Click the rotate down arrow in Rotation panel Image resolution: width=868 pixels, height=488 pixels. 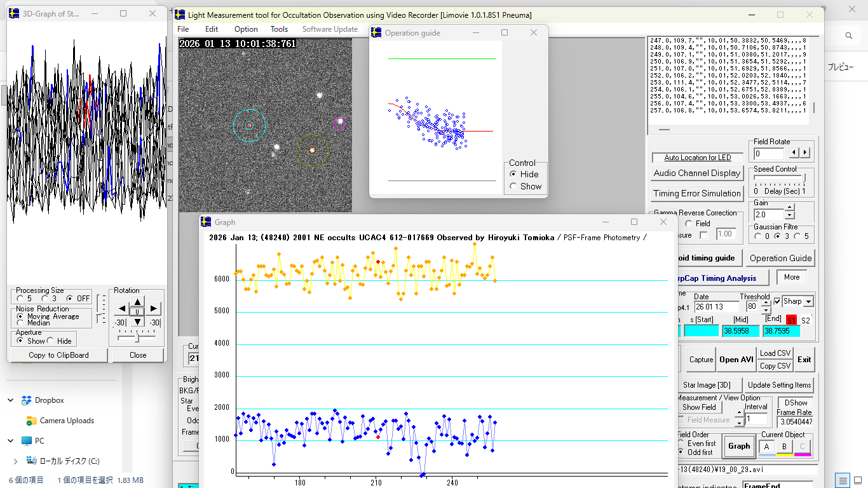click(137, 322)
